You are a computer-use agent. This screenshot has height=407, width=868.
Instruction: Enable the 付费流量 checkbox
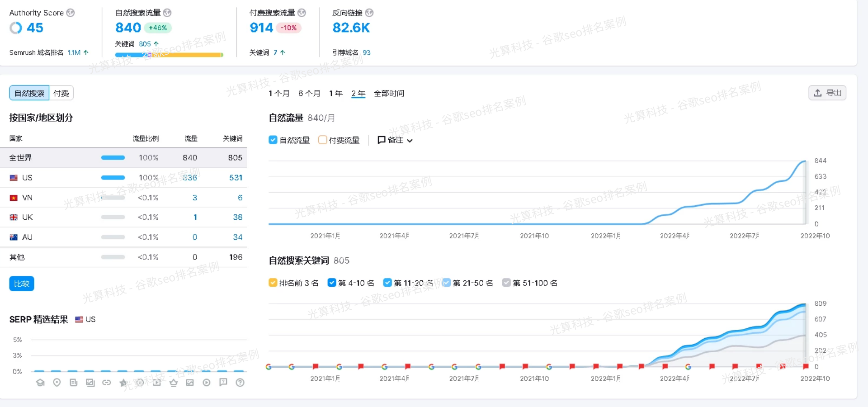[x=323, y=140]
